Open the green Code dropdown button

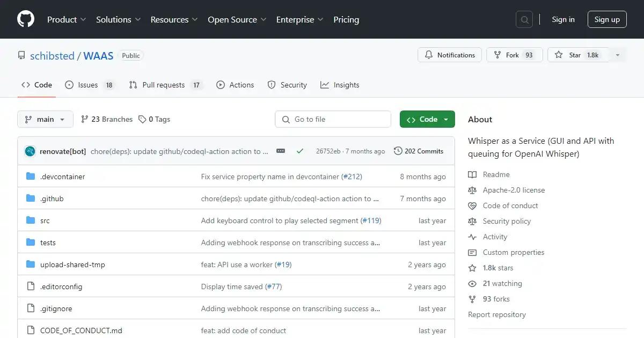click(427, 119)
